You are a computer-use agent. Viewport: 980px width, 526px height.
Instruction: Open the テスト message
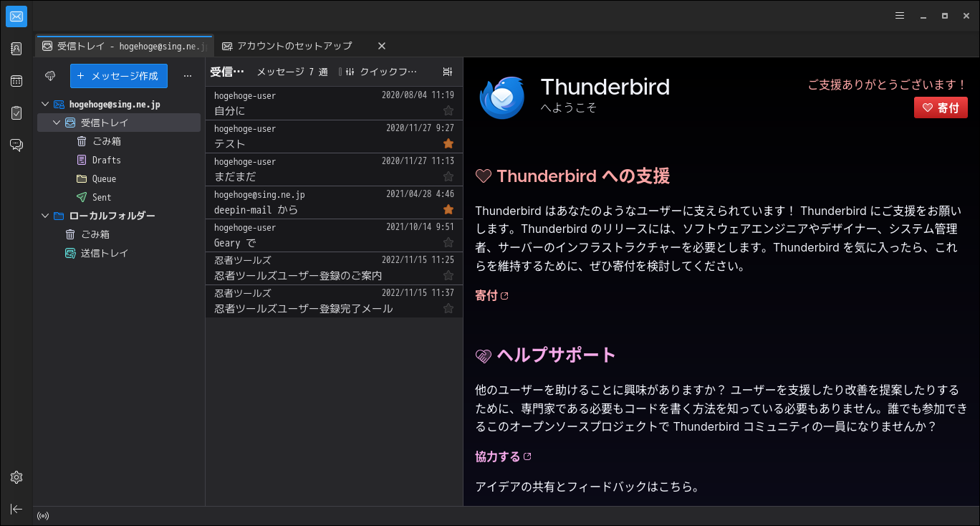[x=334, y=136]
